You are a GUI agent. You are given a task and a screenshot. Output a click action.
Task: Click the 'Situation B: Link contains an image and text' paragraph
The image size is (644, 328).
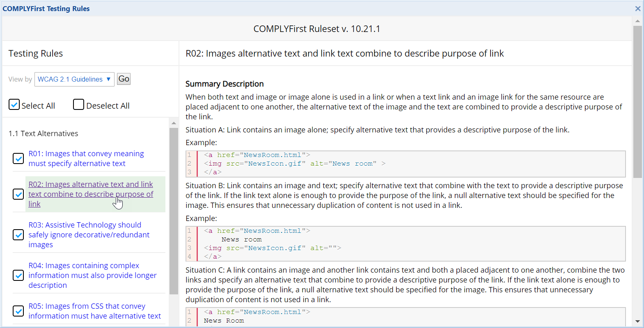(x=404, y=195)
